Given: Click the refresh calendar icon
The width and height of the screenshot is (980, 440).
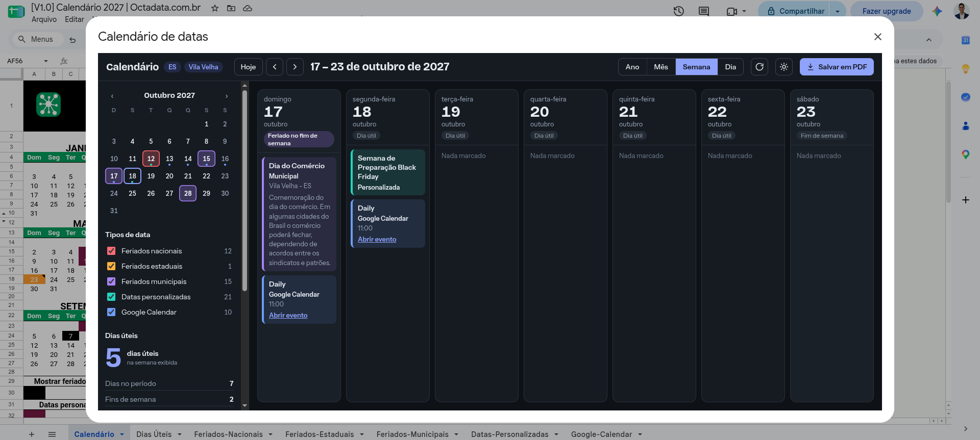Looking at the screenshot, I should click(x=759, y=67).
